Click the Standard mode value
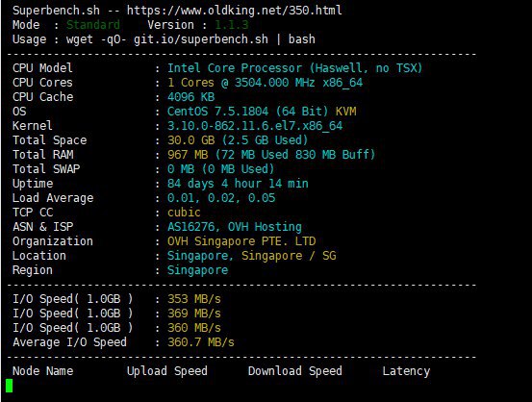 (x=93, y=25)
